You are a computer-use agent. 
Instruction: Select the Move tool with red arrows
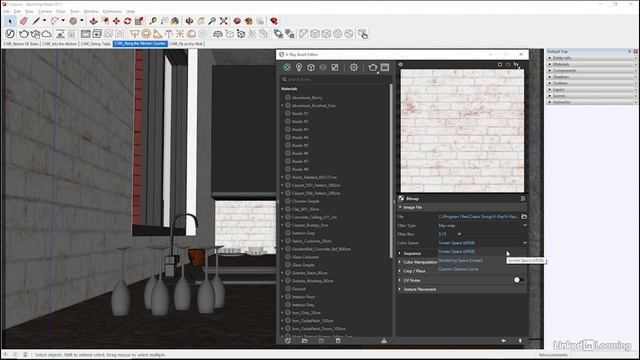coord(116,21)
